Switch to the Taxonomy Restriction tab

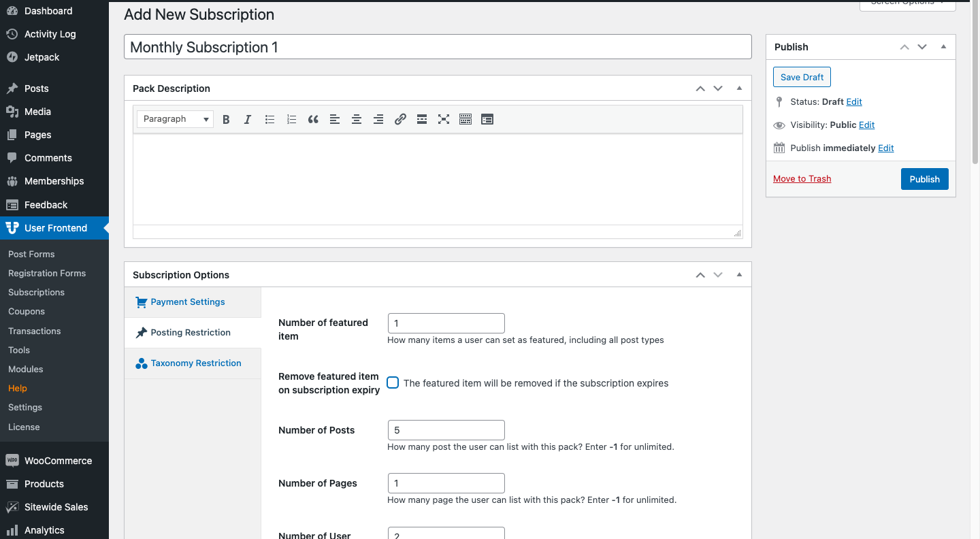(194, 363)
